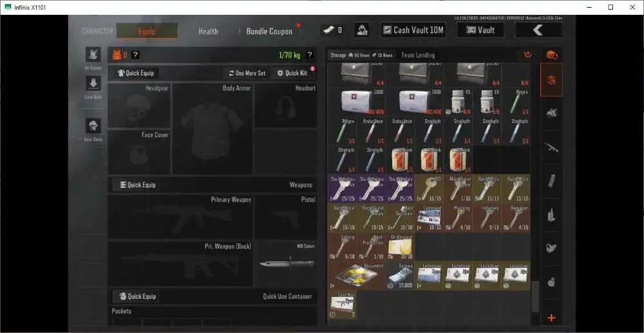Click the Infinix X1101 window title icon

(x=7, y=7)
